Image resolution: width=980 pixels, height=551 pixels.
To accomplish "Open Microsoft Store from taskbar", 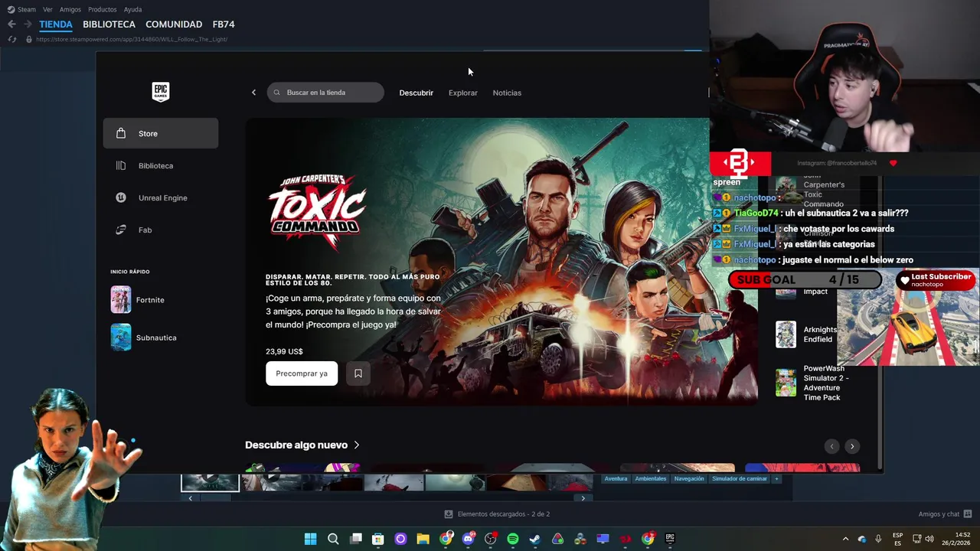I will (x=377, y=539).
